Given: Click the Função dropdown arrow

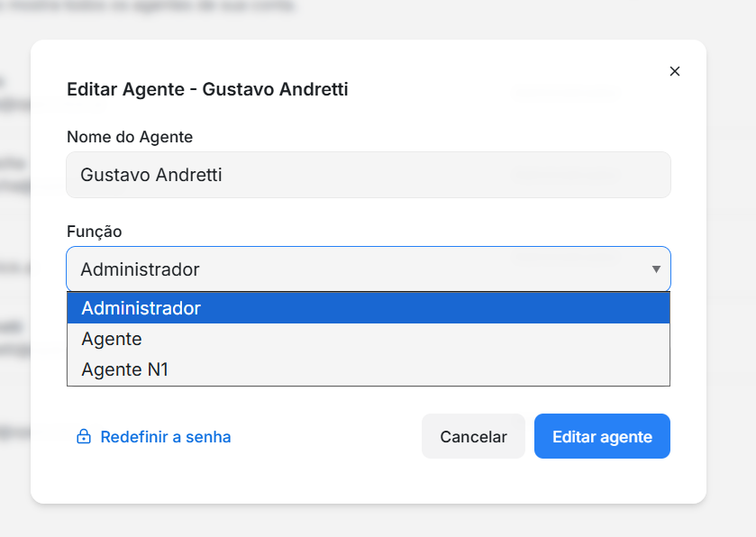Looking at the screenshot, I should 656,269.
